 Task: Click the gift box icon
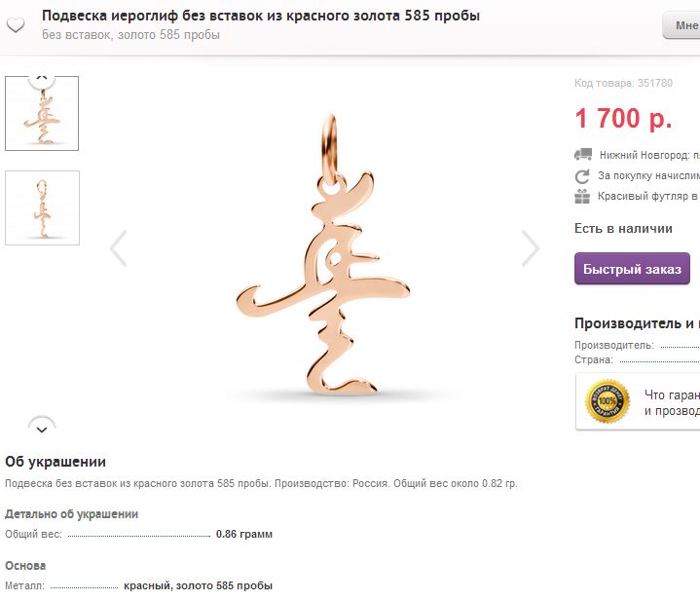click(583, 196)
